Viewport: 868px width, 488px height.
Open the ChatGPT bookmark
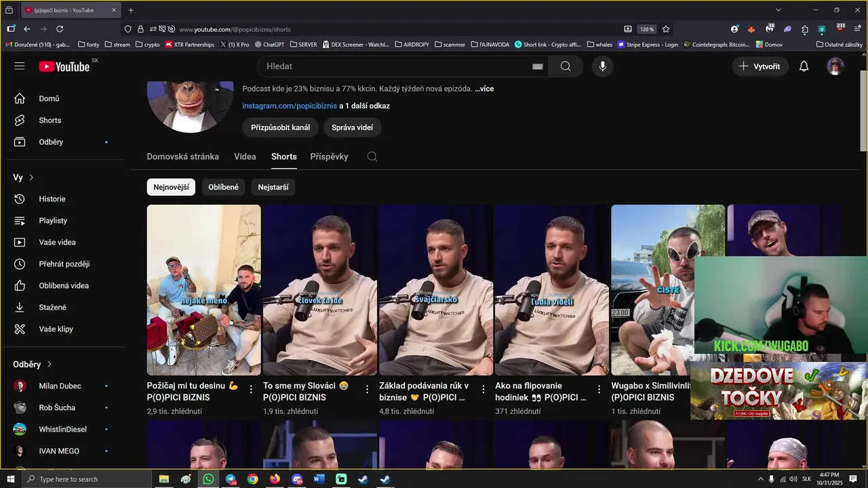[269, 45]
